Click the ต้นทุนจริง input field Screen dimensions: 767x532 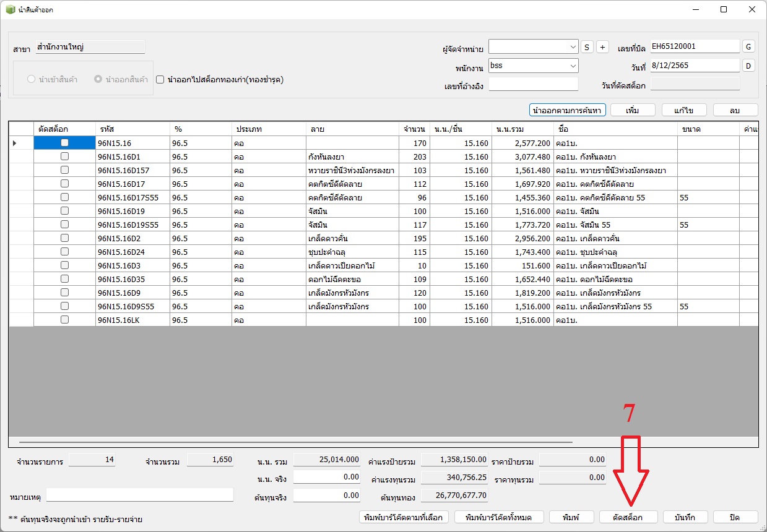pos(327,496)
